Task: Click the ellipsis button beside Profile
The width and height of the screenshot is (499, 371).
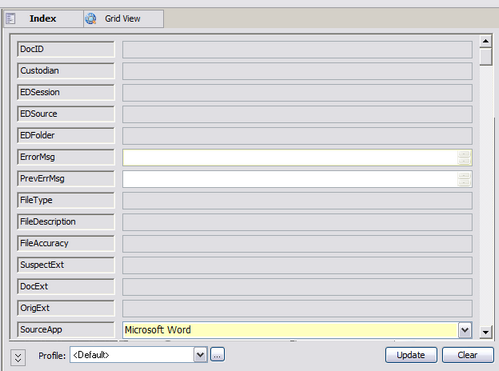Action: pos(217,355)
